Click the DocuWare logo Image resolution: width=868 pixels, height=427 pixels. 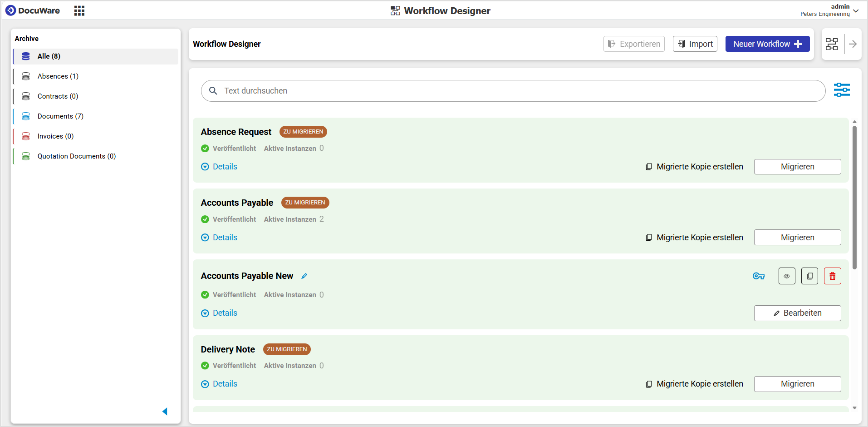(x=33, y=10)
